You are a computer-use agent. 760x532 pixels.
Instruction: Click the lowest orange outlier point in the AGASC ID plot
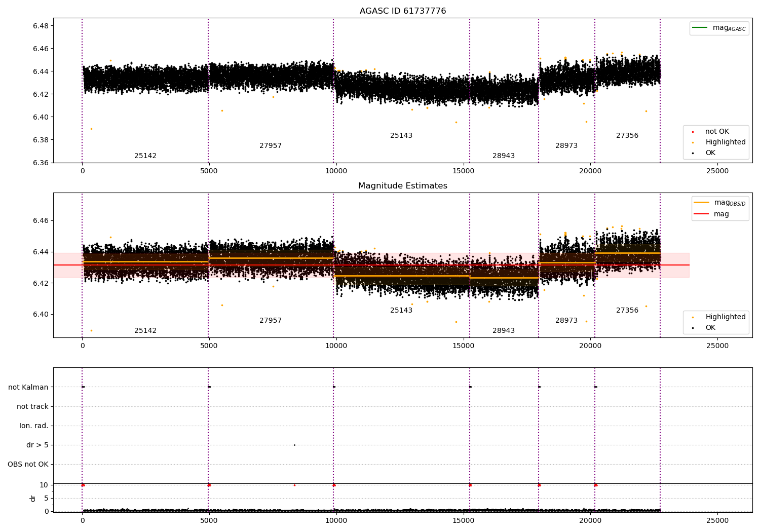91,129
